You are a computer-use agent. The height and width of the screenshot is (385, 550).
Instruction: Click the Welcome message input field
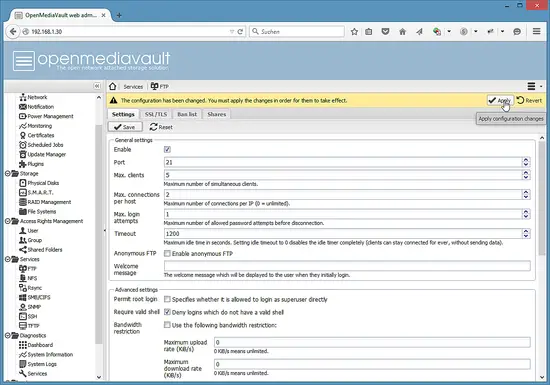click(x=347, y=266)
